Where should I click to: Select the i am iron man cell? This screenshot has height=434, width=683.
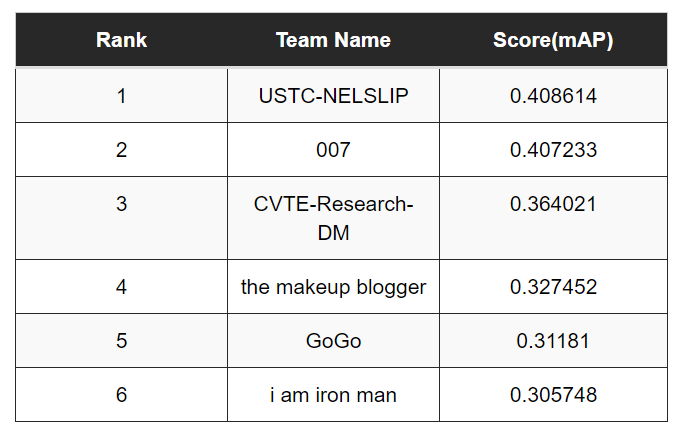(333, 395)
